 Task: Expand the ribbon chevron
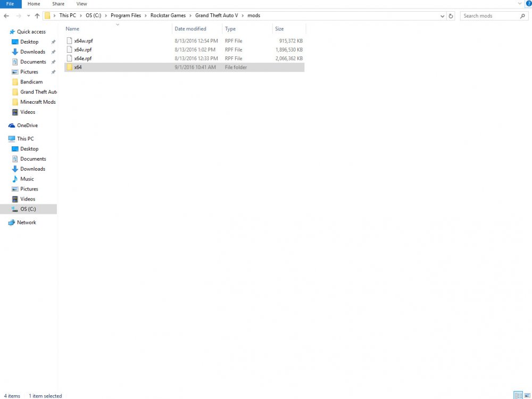coord(519,3)
